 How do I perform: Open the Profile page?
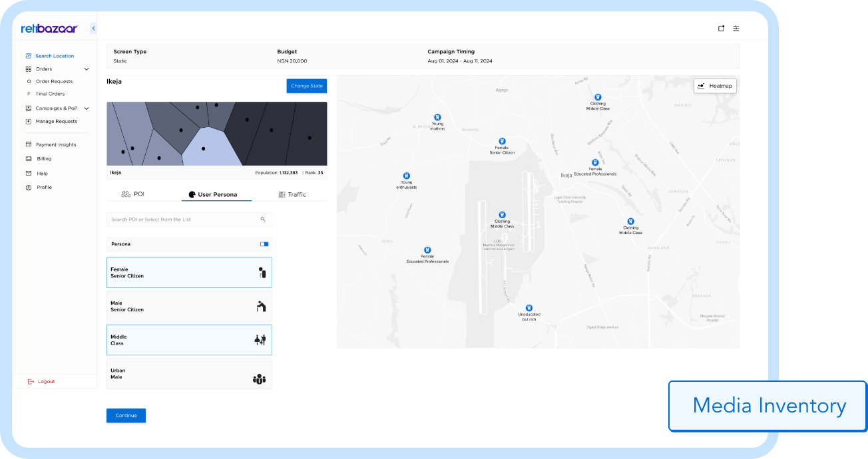coord(44,188)
